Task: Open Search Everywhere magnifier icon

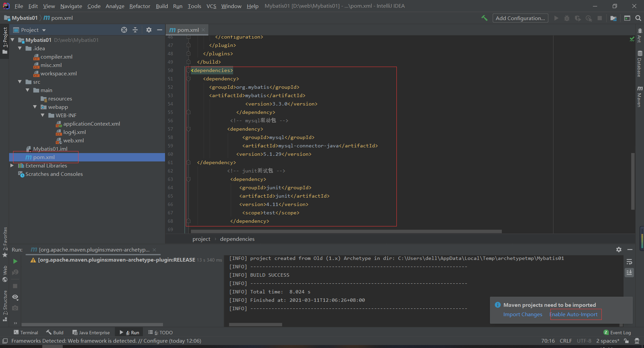Action: click(638, 18)
